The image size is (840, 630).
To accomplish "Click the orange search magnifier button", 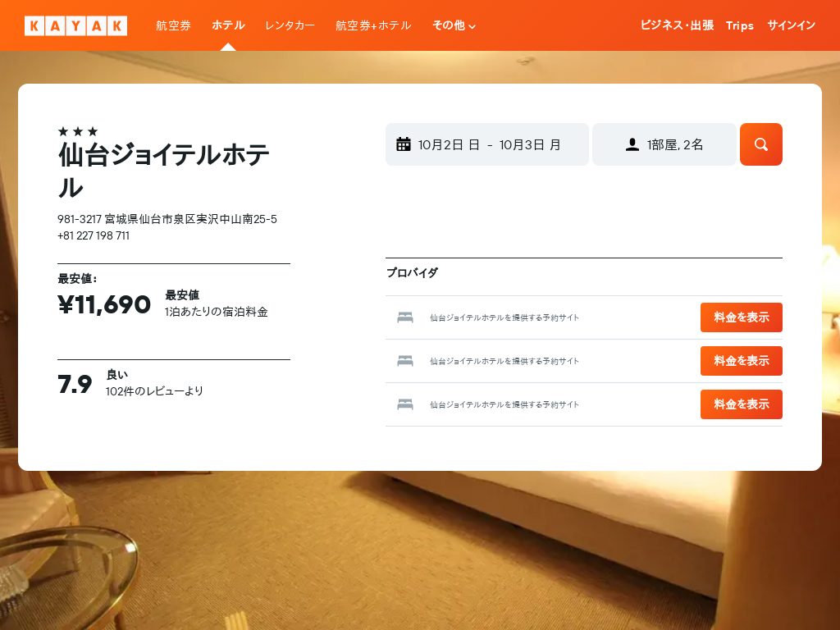I will [760, 144].
